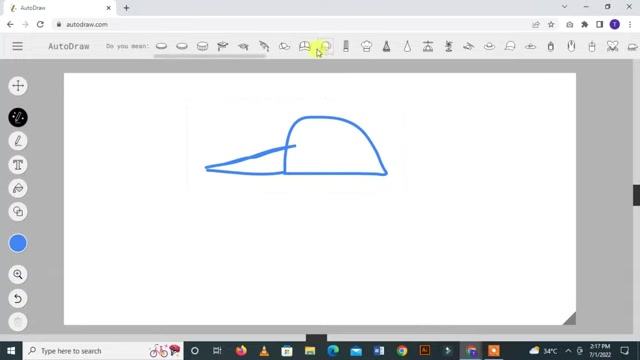Choose the chef hat suggestion
Image resolution: width=640 pixels, height=360 pixels.
click(366, 46)
